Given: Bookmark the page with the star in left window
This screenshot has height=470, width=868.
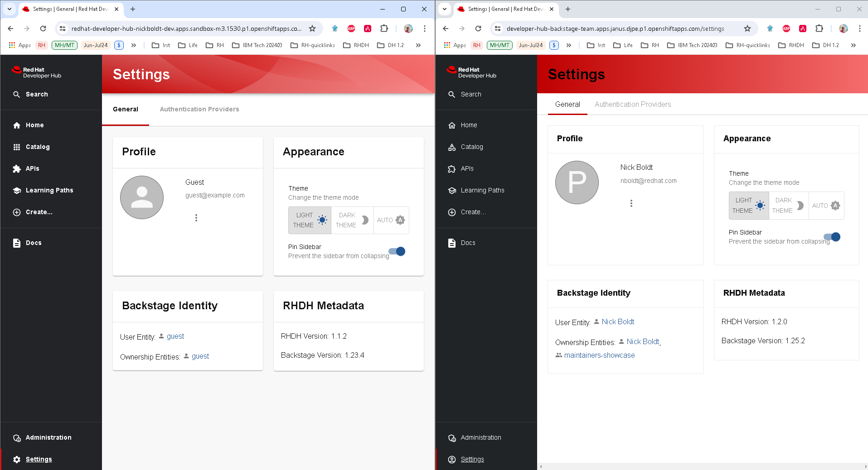Looking at the screenshot, I should coord(312,29).
